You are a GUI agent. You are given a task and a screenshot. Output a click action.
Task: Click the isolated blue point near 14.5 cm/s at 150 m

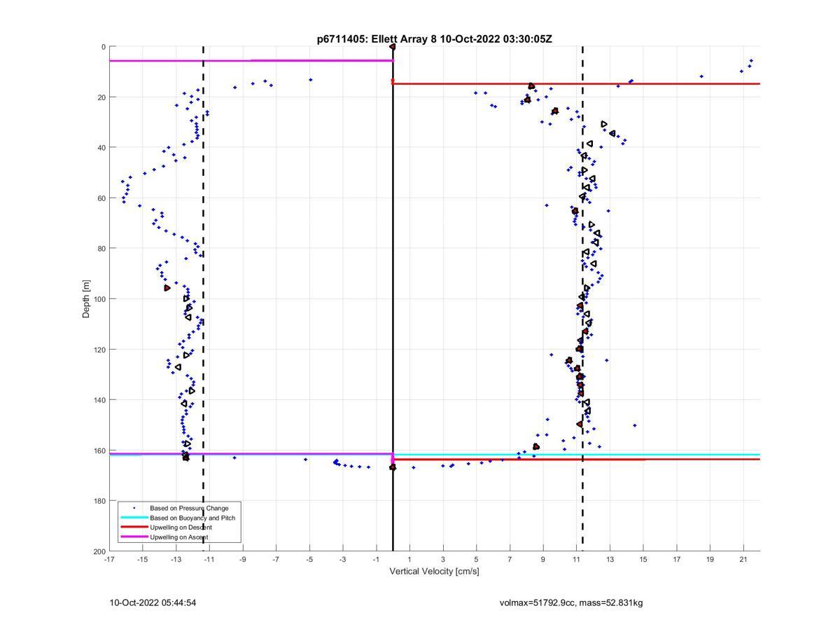click(x=635, y=425)
